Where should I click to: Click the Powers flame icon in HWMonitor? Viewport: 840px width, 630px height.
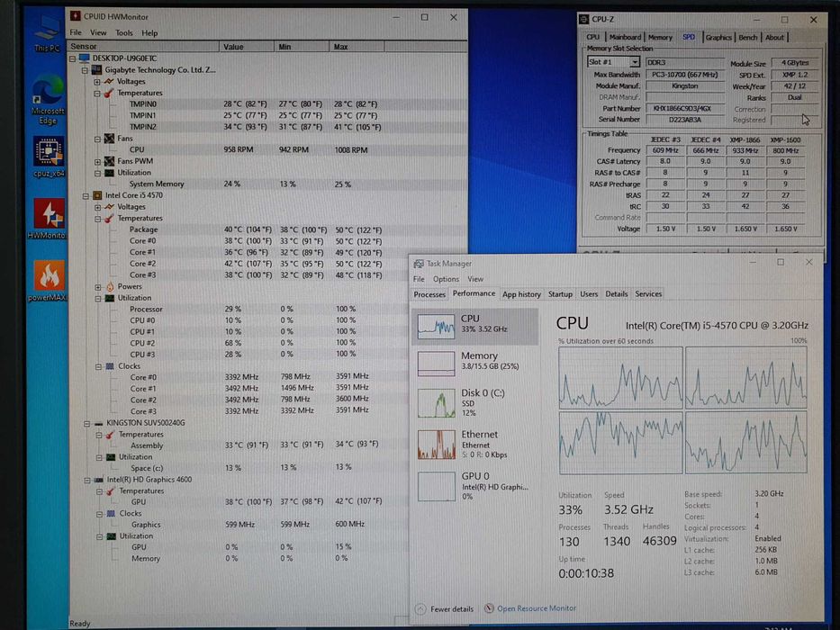(110, 286)
